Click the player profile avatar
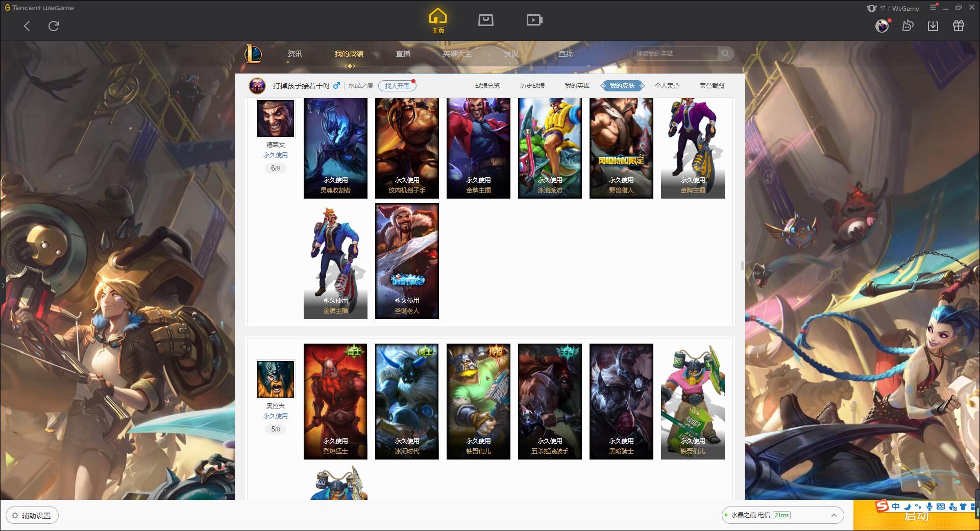Image resolution: width=980 pixels, height=531 pixels. 257,86
